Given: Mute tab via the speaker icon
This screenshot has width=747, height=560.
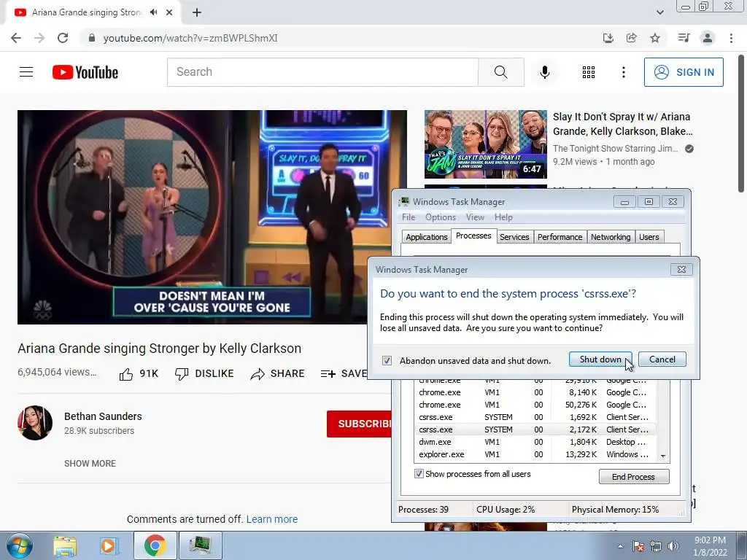Looking at the screenshot, I should 153,12.
